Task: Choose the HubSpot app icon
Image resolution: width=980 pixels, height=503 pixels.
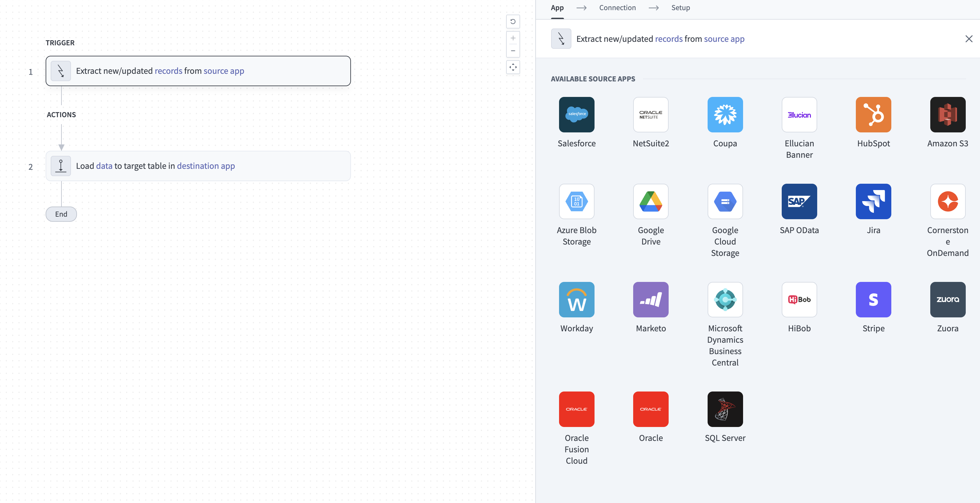Action: [x=873, y=115]
